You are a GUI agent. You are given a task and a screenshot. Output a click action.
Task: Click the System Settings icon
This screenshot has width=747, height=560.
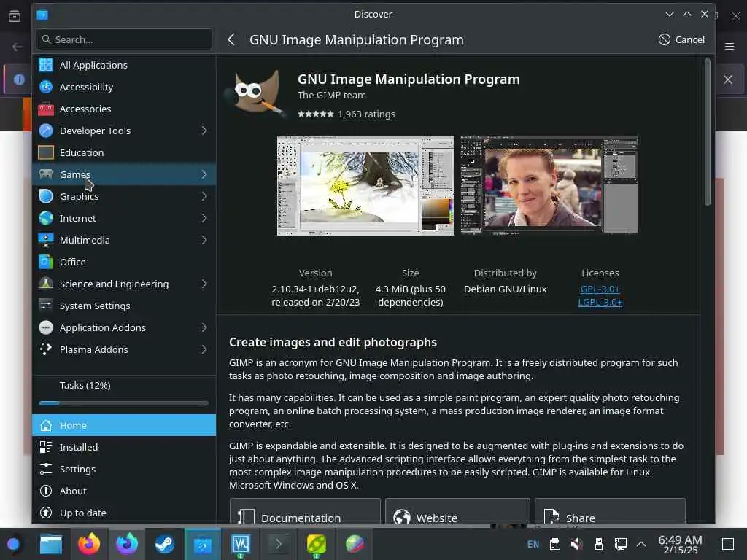tap(46, 306)
